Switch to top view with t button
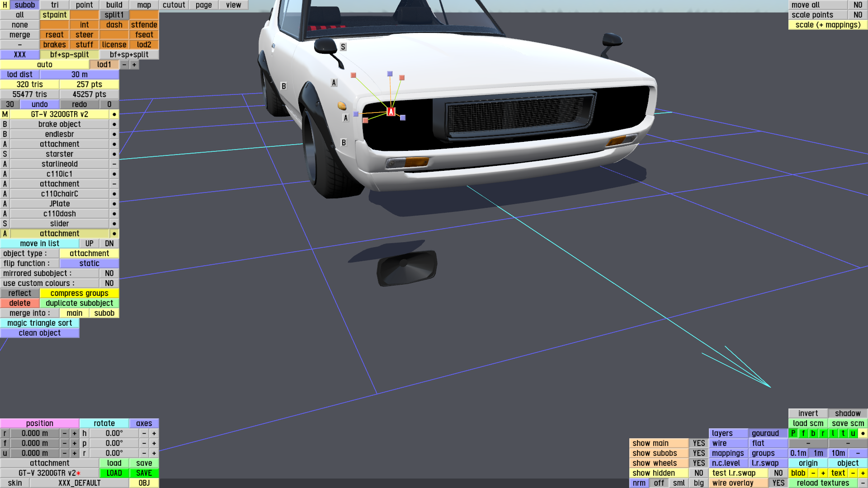 (x=843, y=433)
